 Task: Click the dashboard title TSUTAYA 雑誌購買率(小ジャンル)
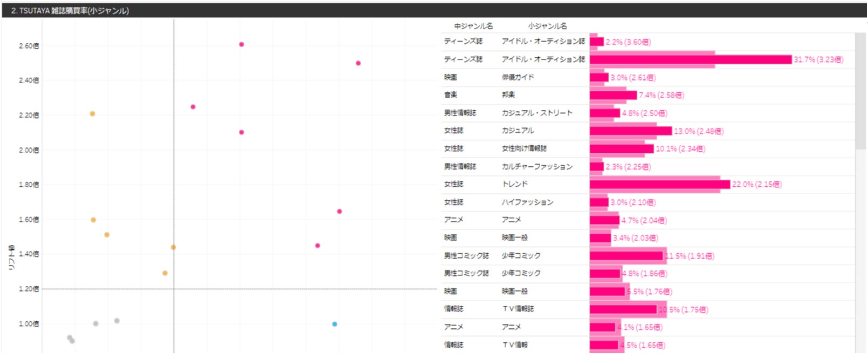click(70, 10)
